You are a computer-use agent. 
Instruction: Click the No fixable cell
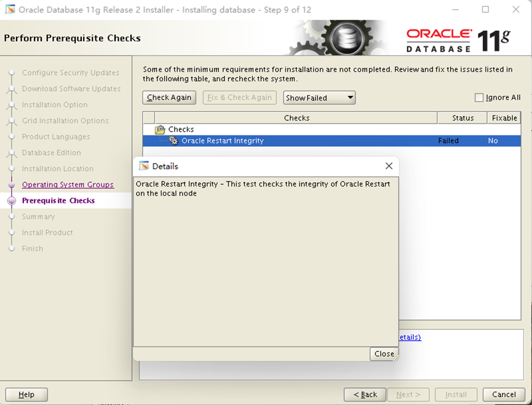pos(493,141)
